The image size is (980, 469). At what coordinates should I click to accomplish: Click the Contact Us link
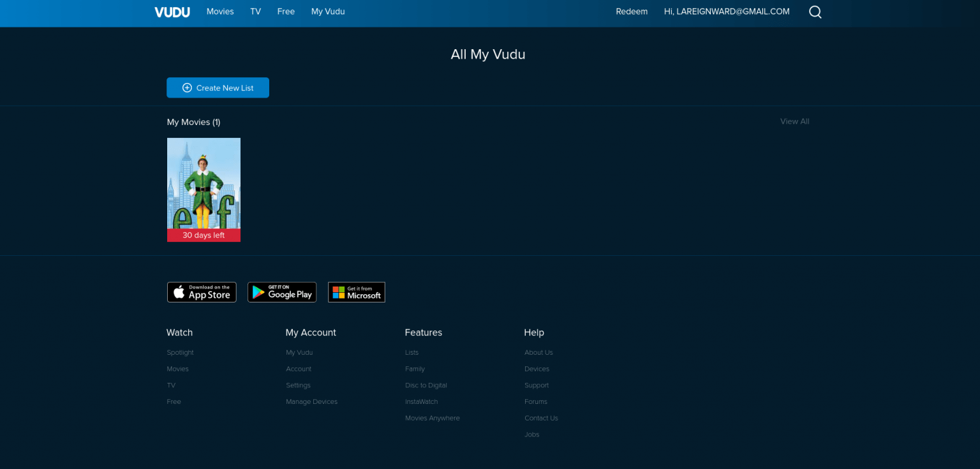click(x=541, y=418)
